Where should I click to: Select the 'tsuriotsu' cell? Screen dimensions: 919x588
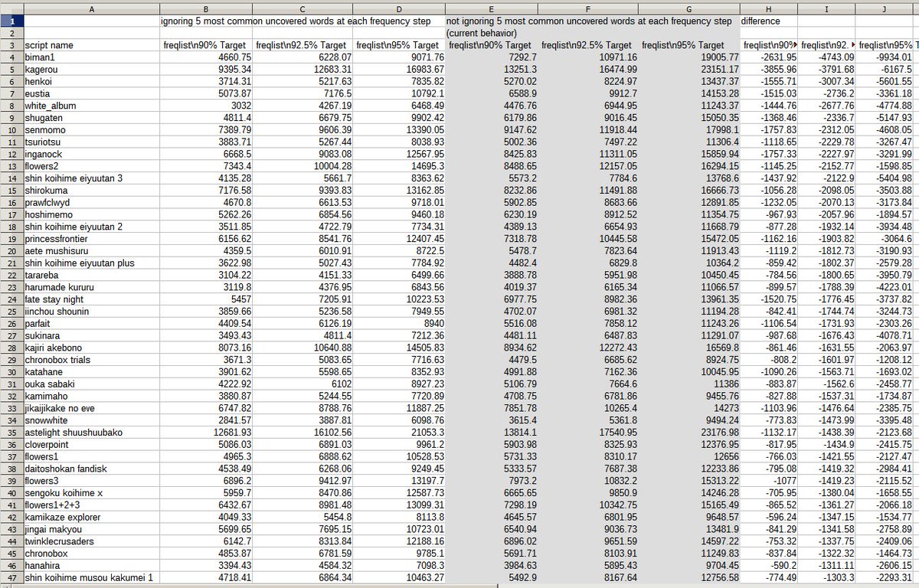pos(91,142)
